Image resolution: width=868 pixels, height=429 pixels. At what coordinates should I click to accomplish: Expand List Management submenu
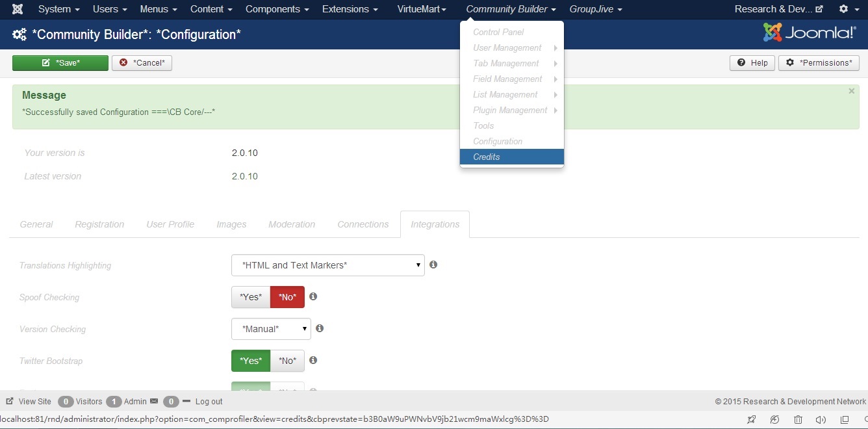pyautogui.click(x=512, y=94)
